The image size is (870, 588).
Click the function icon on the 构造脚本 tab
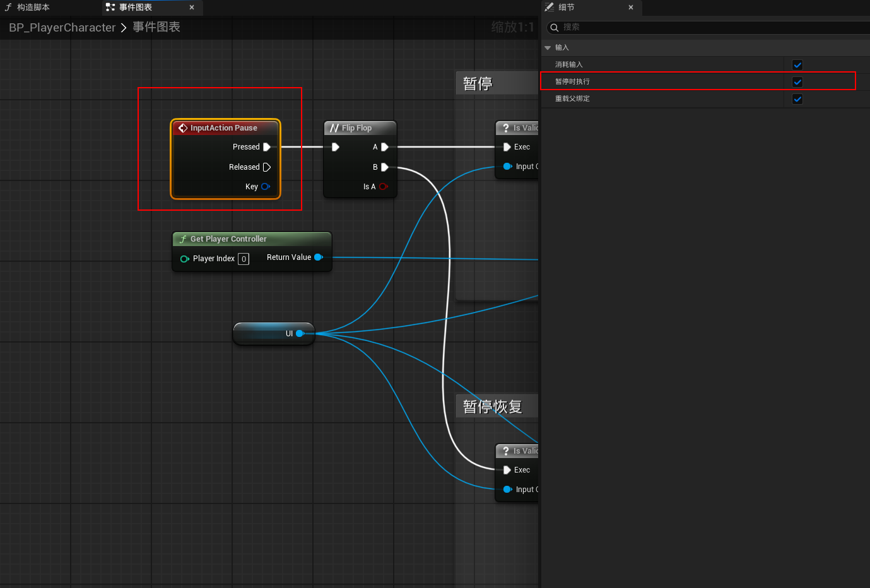[x=8, y=7]
